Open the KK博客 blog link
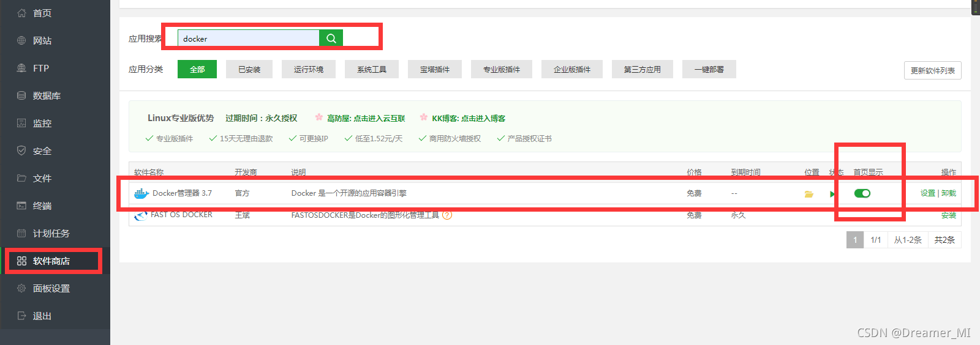 coord(469,118)
